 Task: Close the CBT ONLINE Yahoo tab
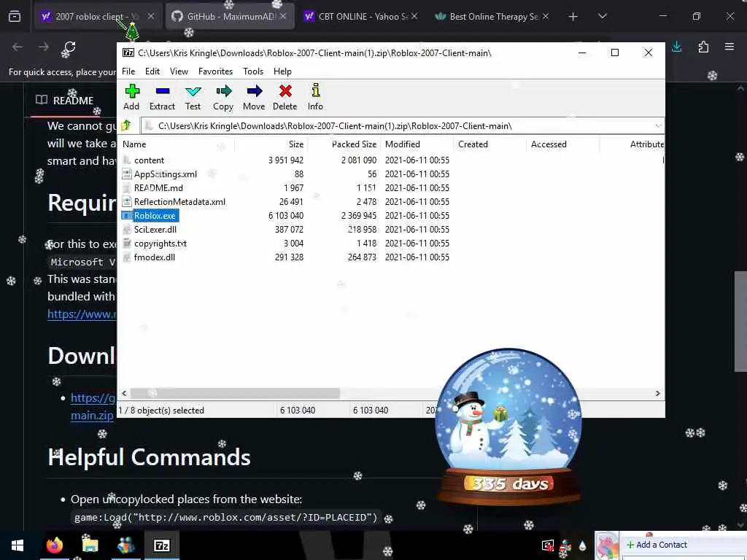414,17
